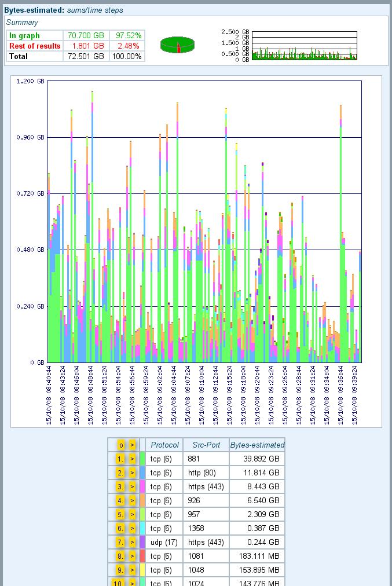
Task: Click the '15/10/08 09:39:24' x-axis timestamp
Action: (354, 395)
